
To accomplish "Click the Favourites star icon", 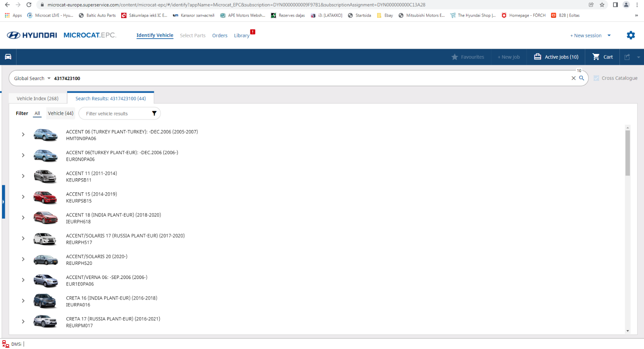I will coord(455,57).
